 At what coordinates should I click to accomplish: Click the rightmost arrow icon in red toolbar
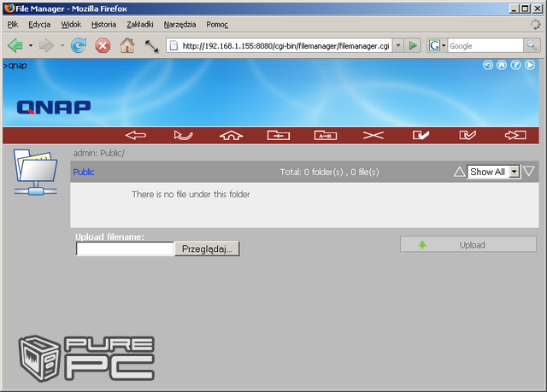pos(515,135)
